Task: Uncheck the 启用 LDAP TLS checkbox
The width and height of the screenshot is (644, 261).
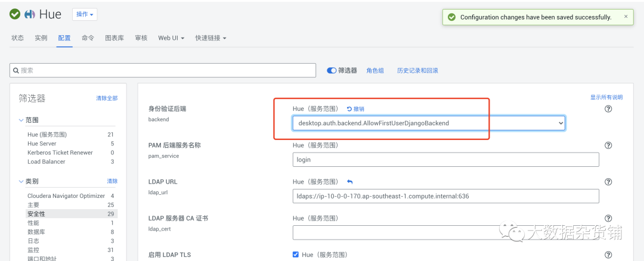Action: [x=295, y=254]
